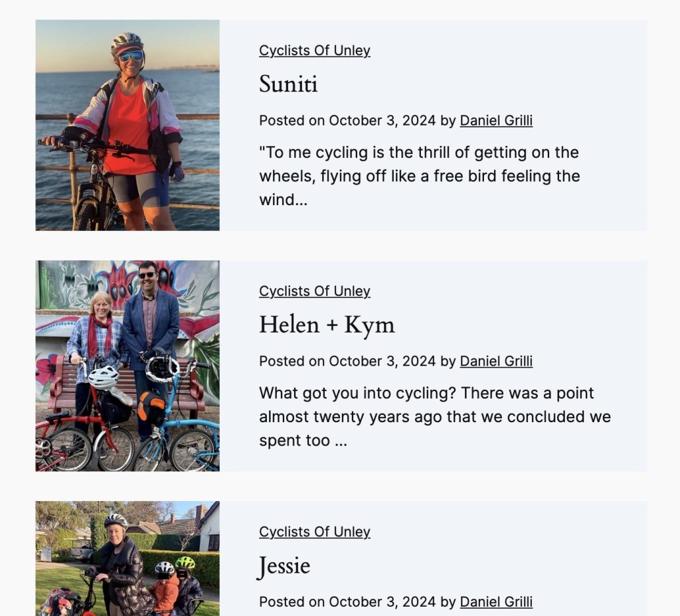Image resolution: width=680 pixels, height=616 pixels.
Task: Click the red scarf Helen is wearing
Action: (100, 334)
